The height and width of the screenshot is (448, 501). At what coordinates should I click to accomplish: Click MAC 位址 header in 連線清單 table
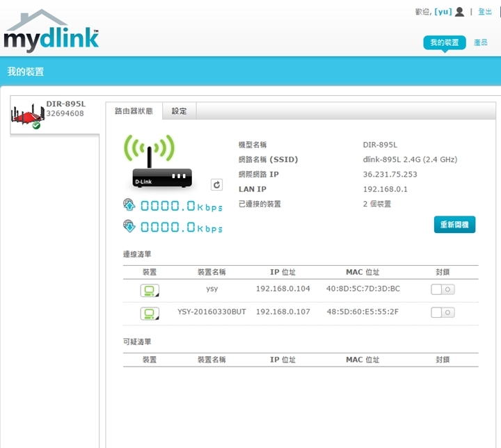click(x=363, y=272)
